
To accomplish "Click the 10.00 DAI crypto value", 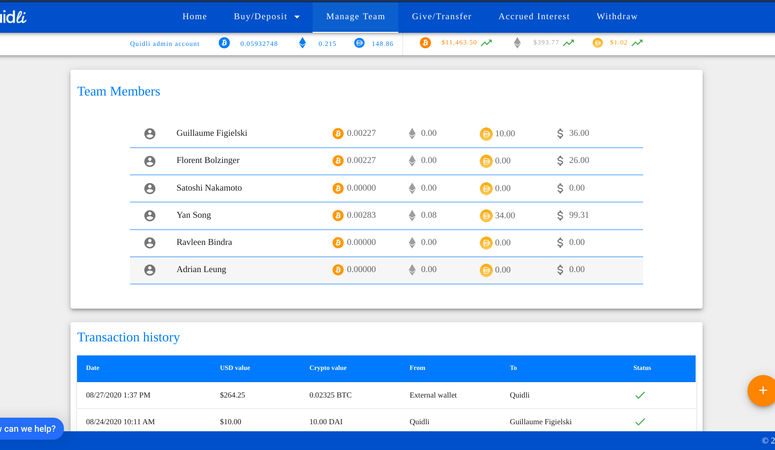I will [x=326, y=422].
